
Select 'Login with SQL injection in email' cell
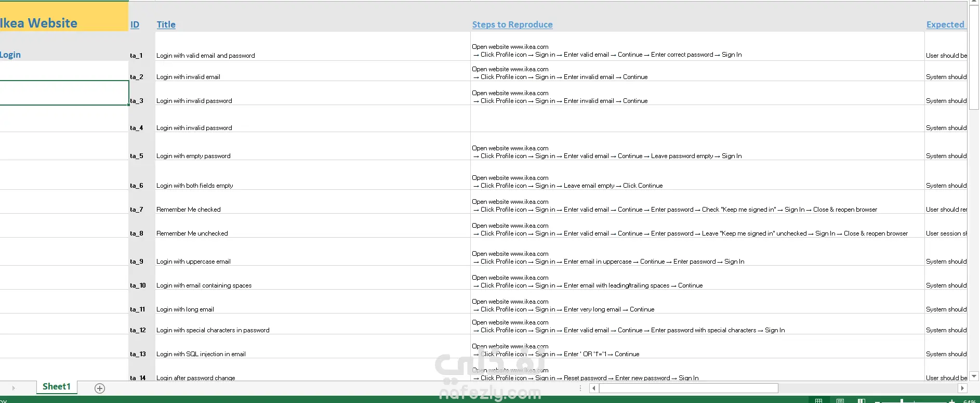coord(312,346)
